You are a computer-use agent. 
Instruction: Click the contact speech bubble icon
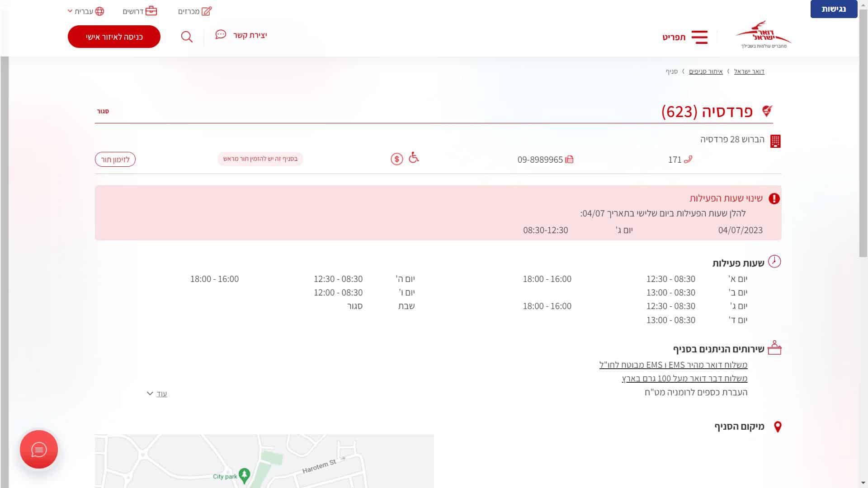[221, 35]
